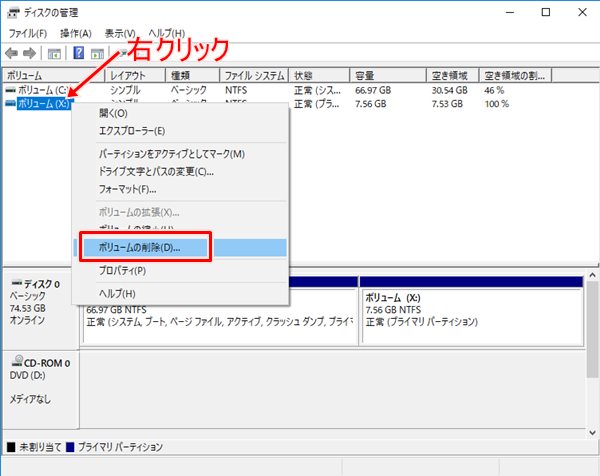The image size is (600, 476).
Task: Click the Disk Management title bar app icon
Action: pyautogui.click(x=12, y=13)
